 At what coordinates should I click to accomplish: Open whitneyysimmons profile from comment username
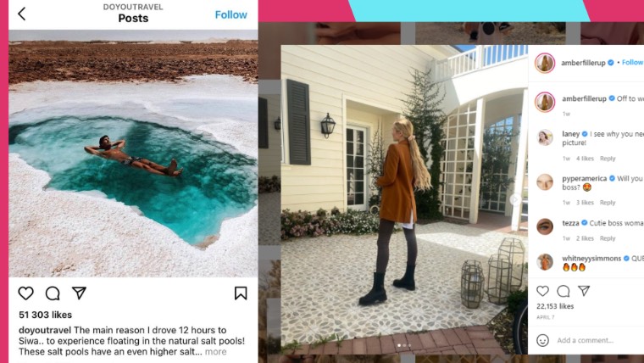pos(591,258)
